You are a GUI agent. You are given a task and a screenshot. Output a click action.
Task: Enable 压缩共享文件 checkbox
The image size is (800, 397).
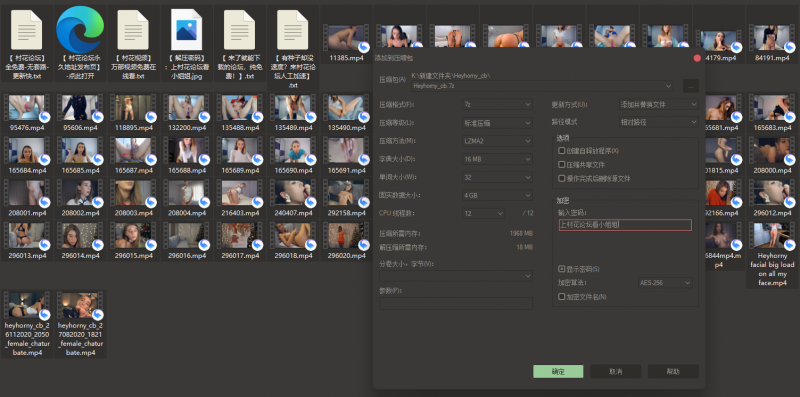coord(562,165)
